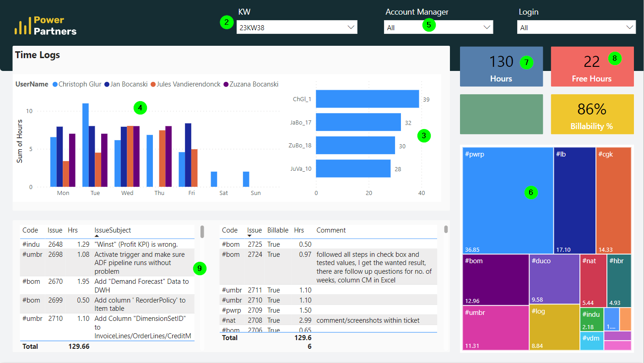
Task: Select issue 2699 ReorderPolicy row
Action: (x=107, y=304)
